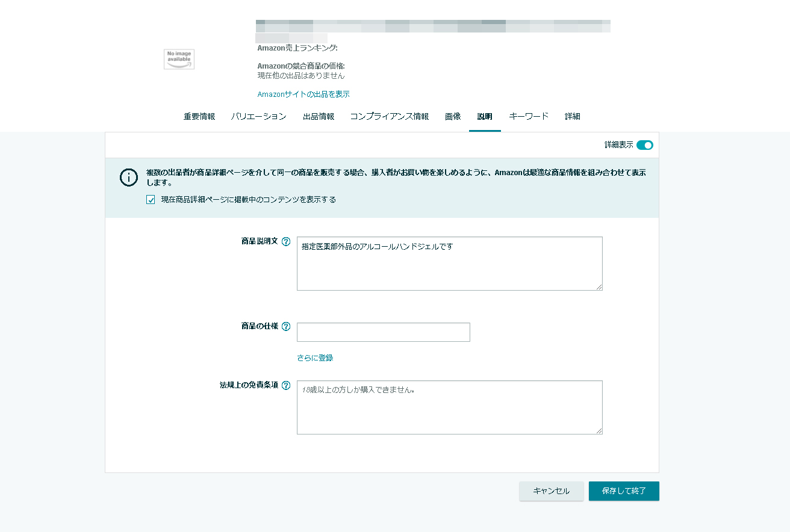The width and height of the screenshot is (790, 532).
Task: Go to the 出品情報 tab
Action: pos(319,117)
